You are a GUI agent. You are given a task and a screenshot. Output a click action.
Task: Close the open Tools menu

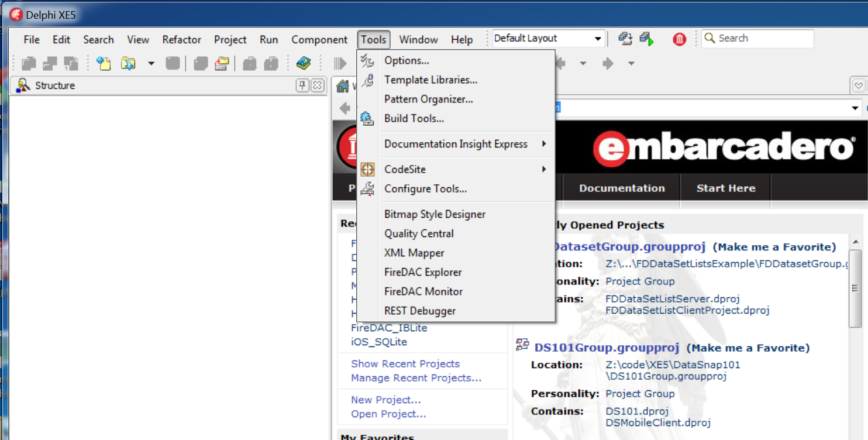(374, 40)
